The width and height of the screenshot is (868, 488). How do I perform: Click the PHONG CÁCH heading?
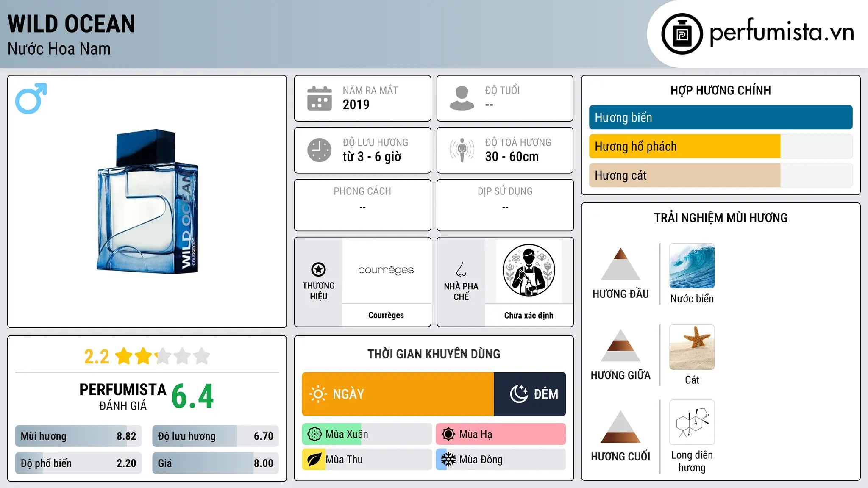tap(362, 191)
